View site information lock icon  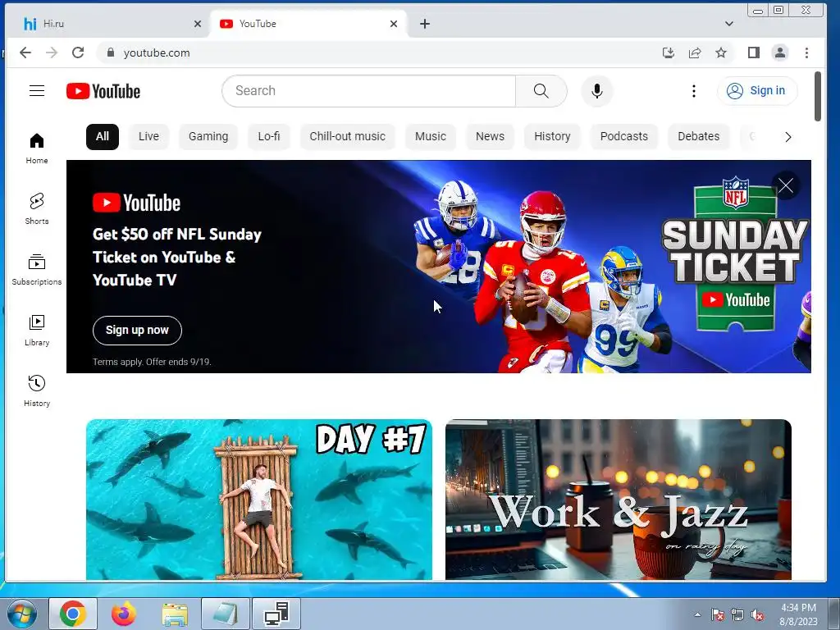point(111,52)
